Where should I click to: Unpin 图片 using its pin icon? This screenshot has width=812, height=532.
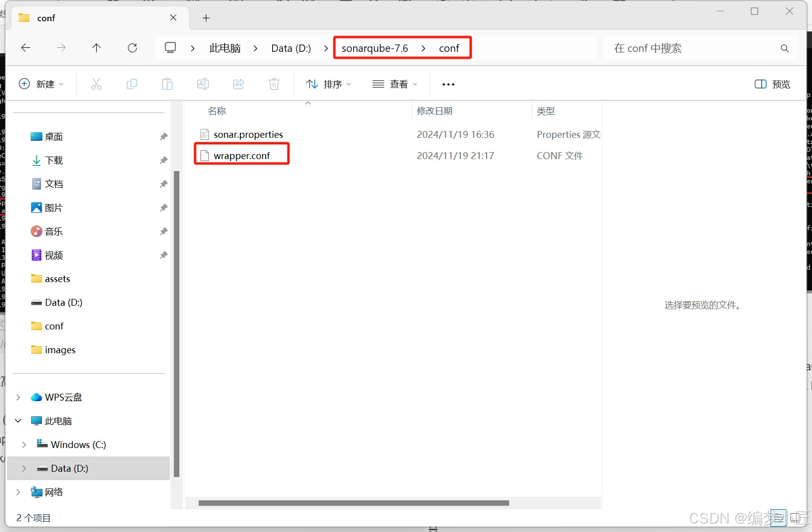tap(163, 207)
